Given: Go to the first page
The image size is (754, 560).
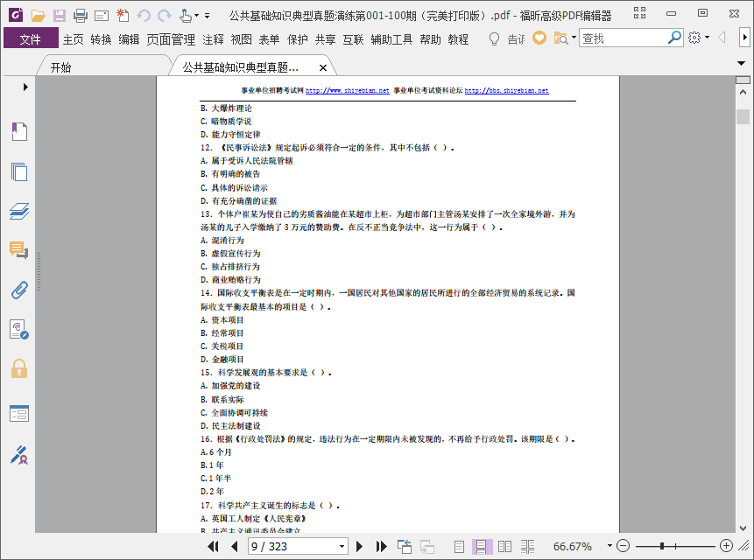Looking at the screenshot, I should coord(213,546).
